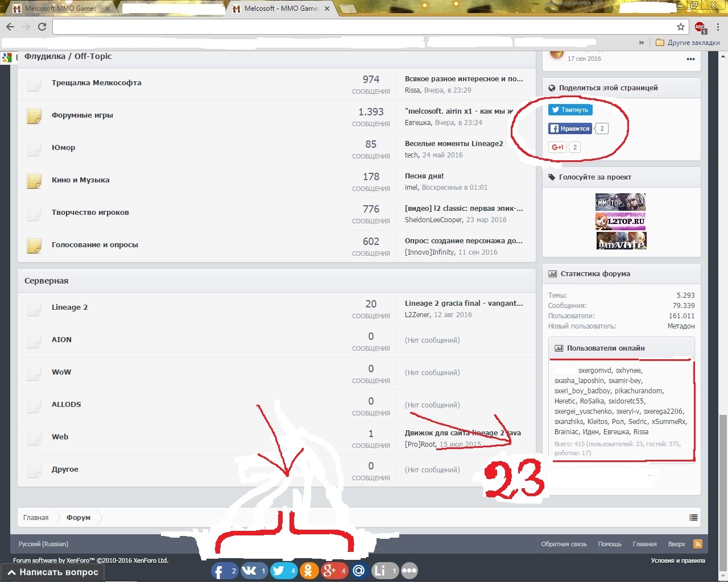Click the Lineage 2 forum status icon
This screenshot has width=728, height=582.
click(x=34, y=308)
